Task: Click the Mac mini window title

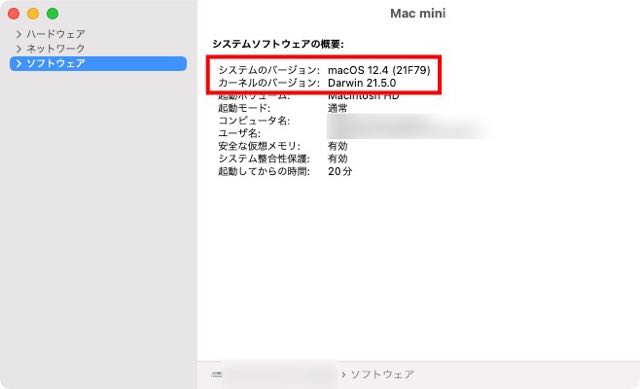Action: (x=418, y=13)
